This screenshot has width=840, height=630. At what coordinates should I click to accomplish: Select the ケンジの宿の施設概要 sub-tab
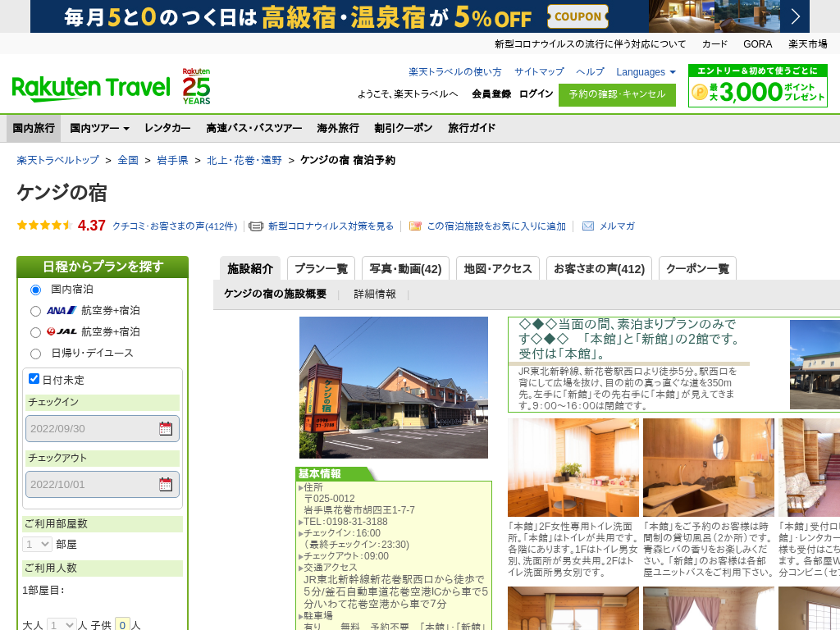[276, 294]
